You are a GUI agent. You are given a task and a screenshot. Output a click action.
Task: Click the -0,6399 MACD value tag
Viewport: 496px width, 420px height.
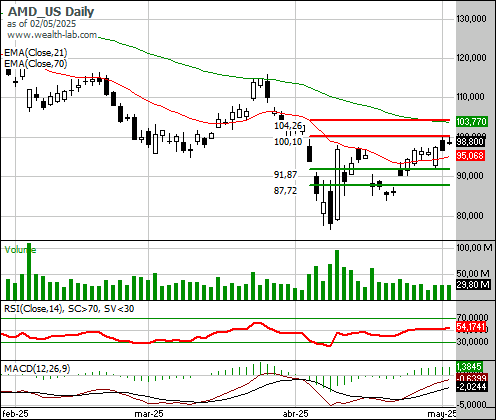tap(471, 378)
